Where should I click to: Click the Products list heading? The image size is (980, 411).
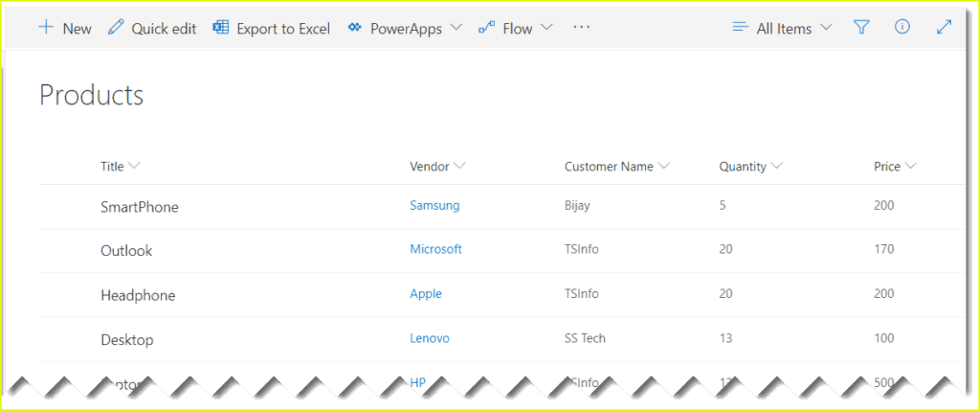pyautogui.click(x=91, y=95)
